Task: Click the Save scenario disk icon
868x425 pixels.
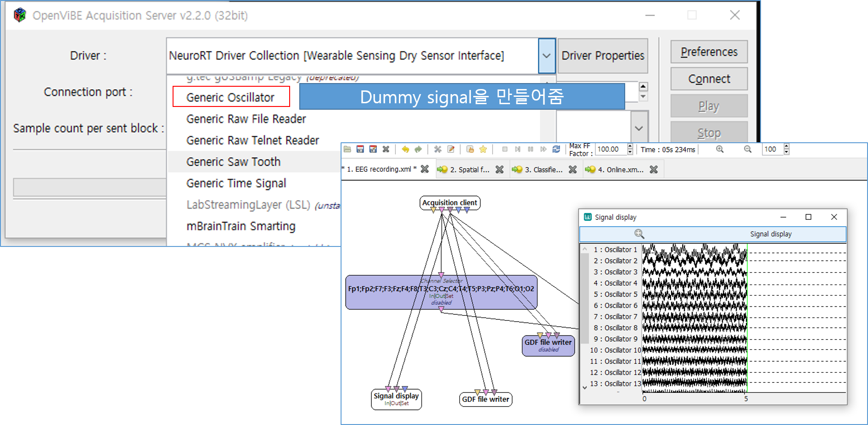Action: [360, 149]
